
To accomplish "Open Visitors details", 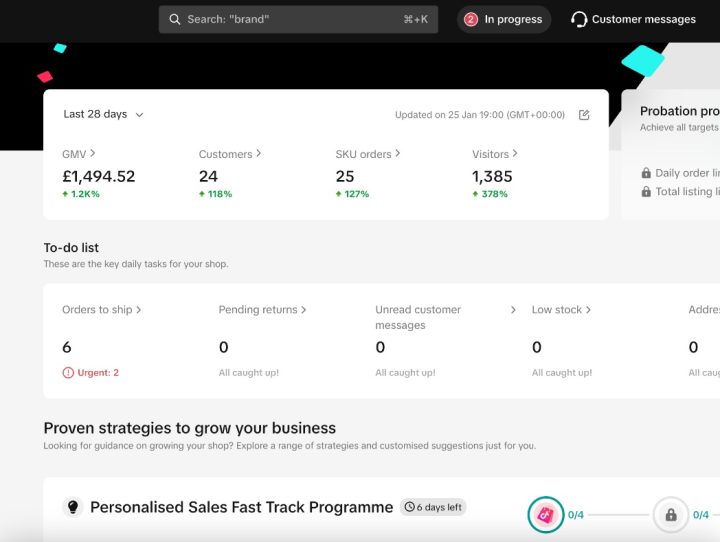I will 495,154.
